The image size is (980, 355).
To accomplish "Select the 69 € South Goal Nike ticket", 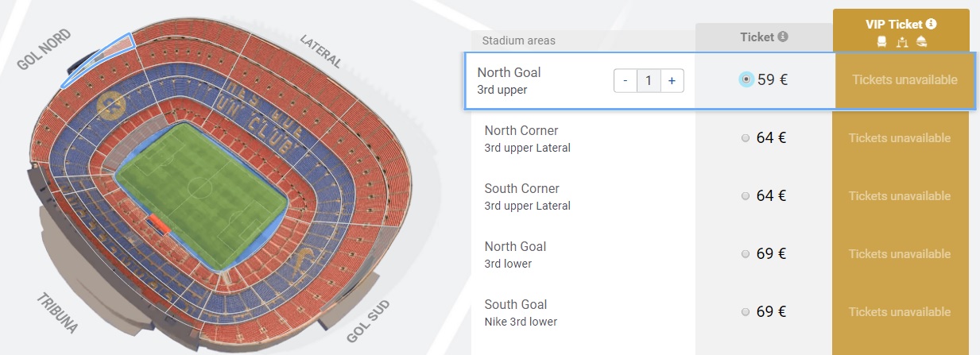I will click(745, 312).
